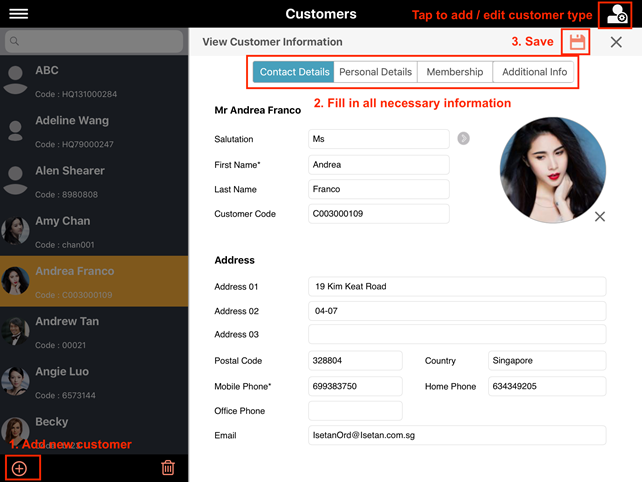Select customer Amy Chan
The height and width of the screenshot is (482, 642).
(x=94, y=231)
